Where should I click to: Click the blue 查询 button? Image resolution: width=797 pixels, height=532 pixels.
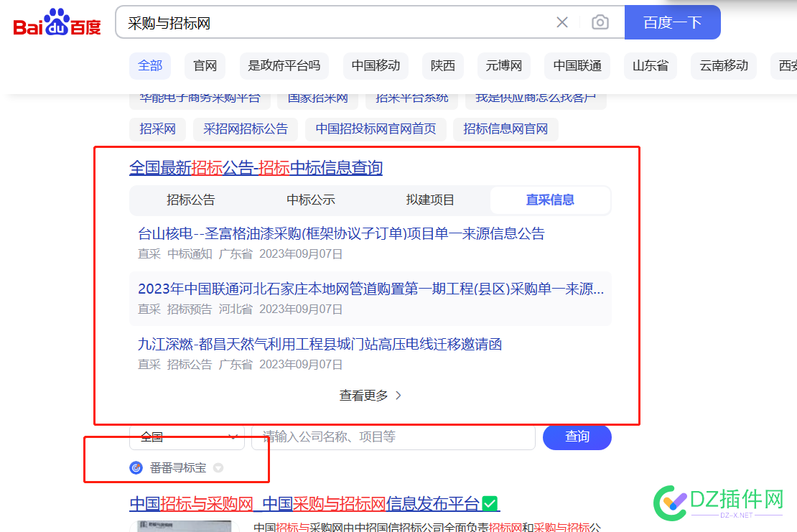[x=577, y=437]
